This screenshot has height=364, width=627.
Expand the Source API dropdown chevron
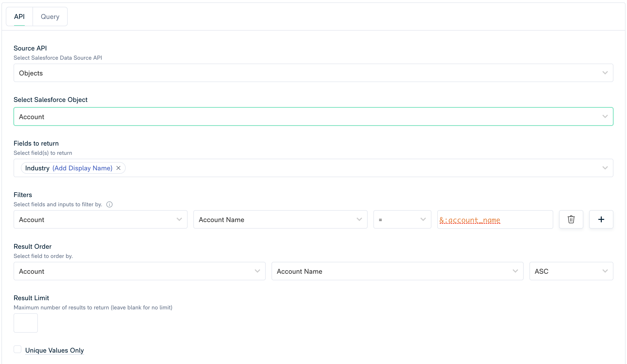(605, 73)
